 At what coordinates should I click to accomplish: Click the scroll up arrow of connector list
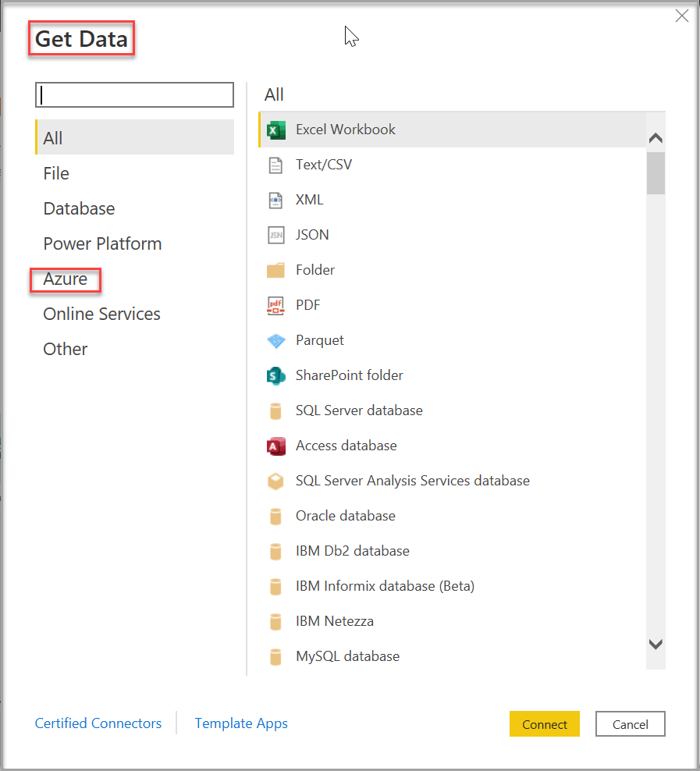[656, 137]
